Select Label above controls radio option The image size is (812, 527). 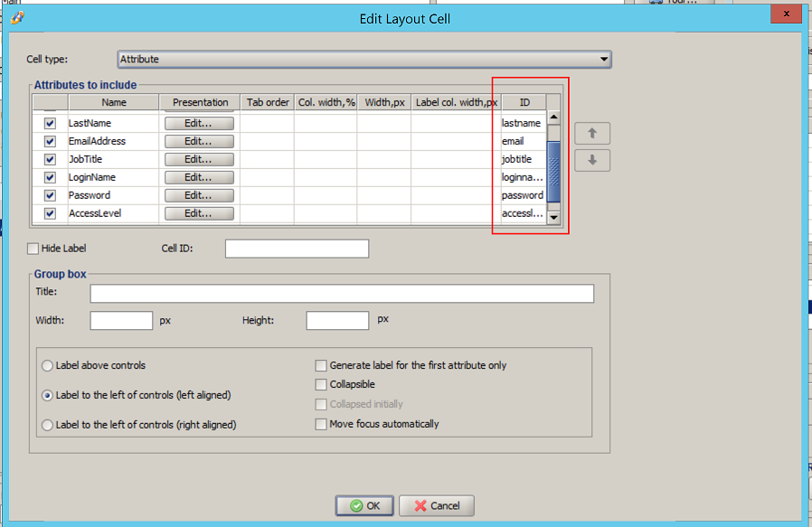[x=47, y=365]
